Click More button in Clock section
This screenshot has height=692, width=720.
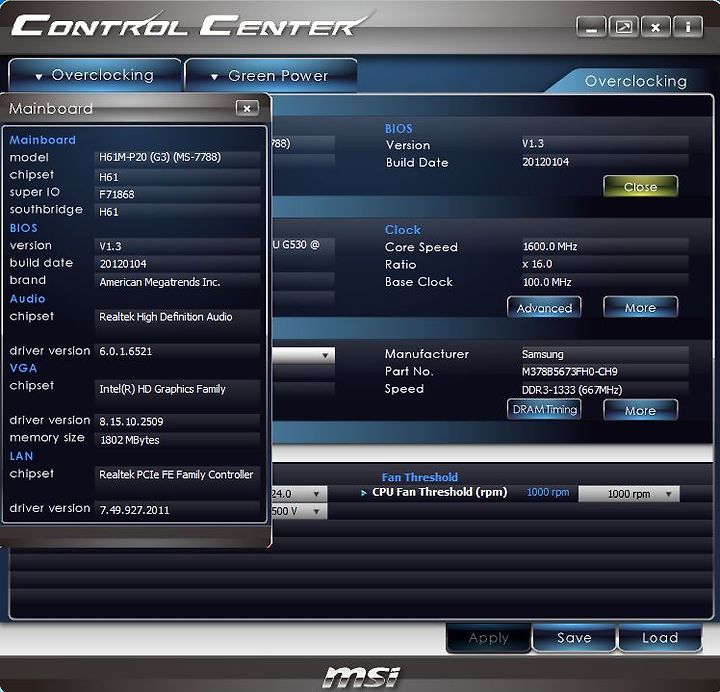tap(640, 307)
